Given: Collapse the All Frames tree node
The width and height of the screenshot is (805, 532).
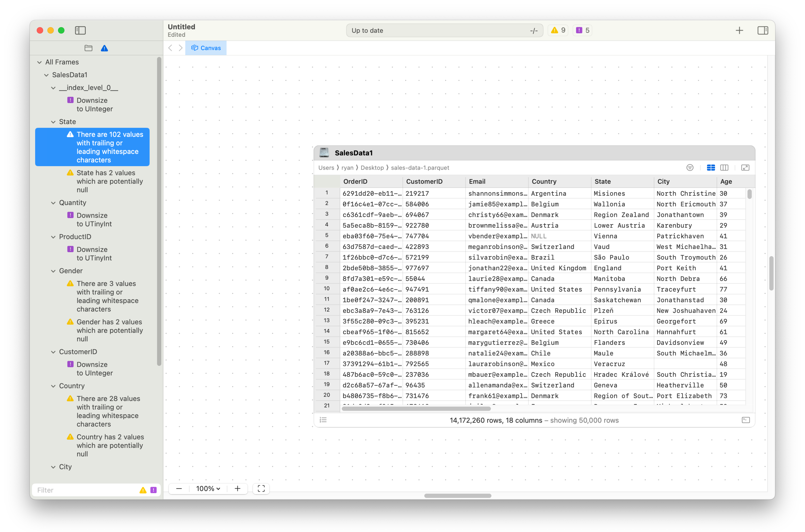Looking at the screenshot, I should pos(40,62).
